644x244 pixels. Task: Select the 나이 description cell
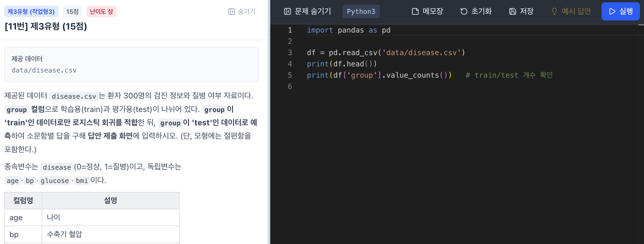coord(111,218)
